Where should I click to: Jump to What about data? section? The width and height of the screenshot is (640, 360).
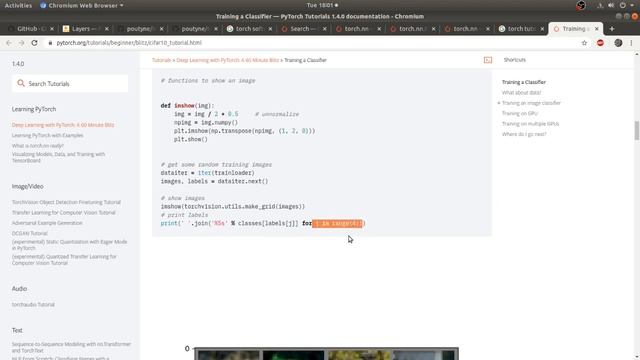[x=521, y=93]
